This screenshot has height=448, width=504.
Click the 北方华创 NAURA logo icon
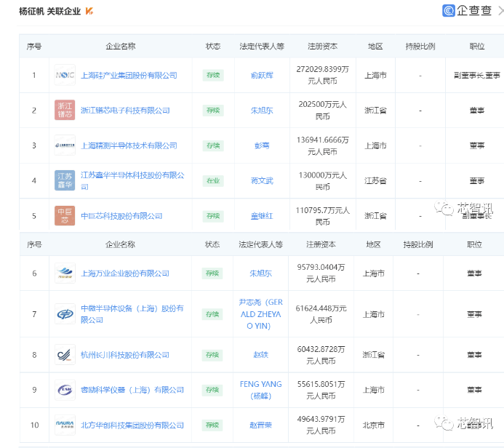pyautogui.click(x=65, y=425)
